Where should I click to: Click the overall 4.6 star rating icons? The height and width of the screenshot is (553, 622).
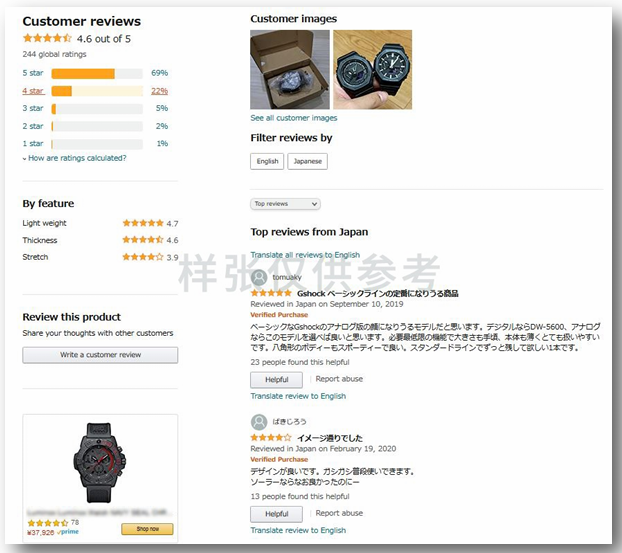tap(47, 38)
